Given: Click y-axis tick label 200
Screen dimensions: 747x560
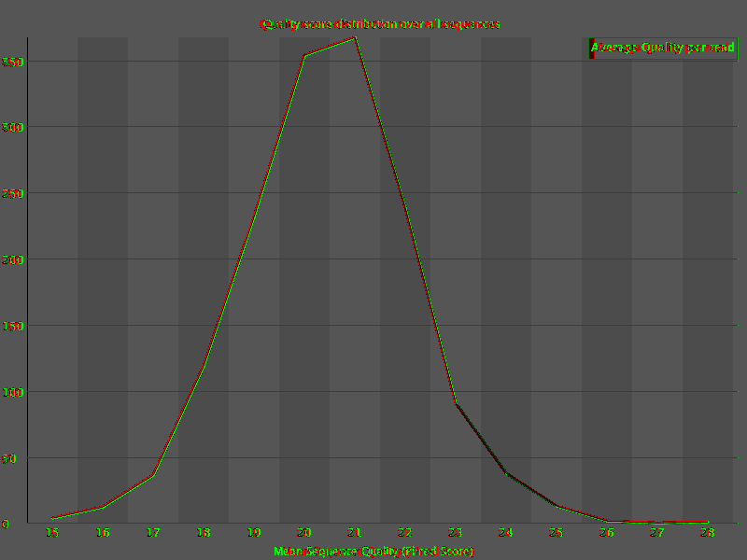Looking at the screenshot, I should [12, 260].
